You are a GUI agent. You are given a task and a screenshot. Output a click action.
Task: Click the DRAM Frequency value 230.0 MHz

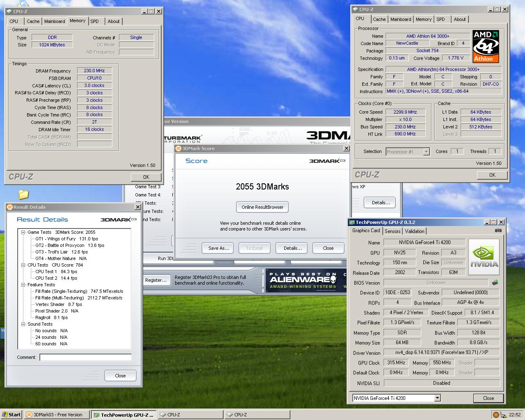[x=94, y=71]
